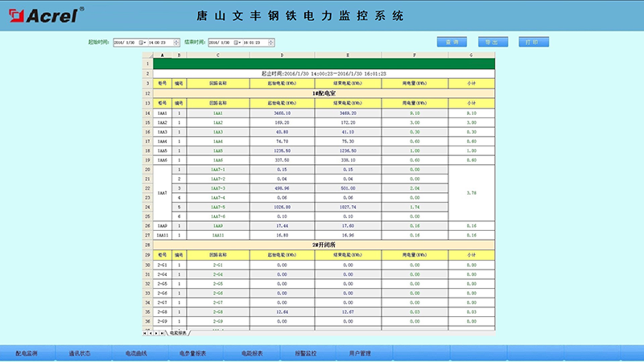Click the first-sheet navigation arrow
The width and height of the screenshot is (644, 362).
tap(146, 332)
